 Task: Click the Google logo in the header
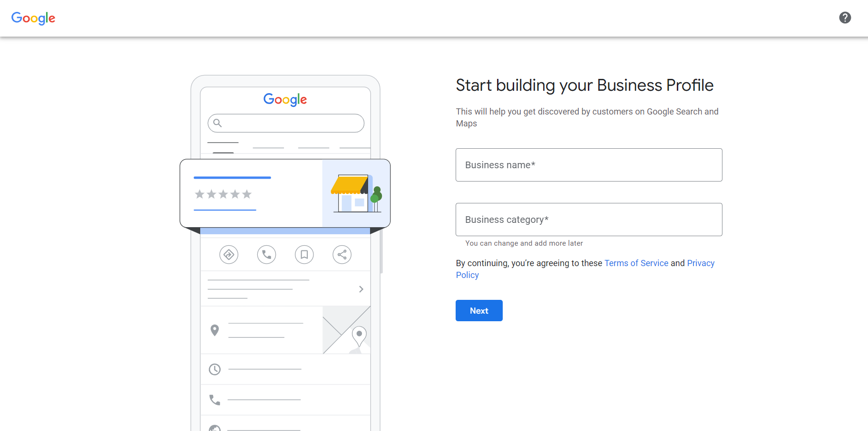33,18
